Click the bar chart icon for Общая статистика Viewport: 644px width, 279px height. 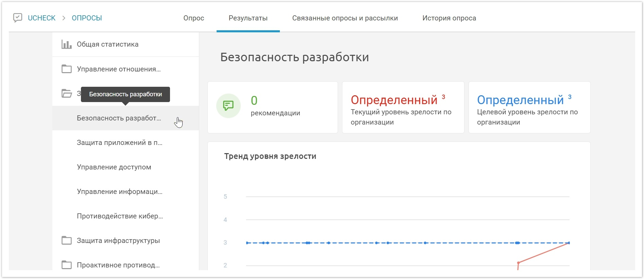(x=66, y=44)
